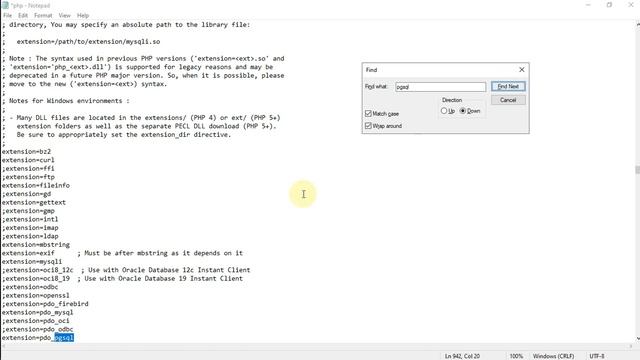Restore down the Notepad window
Screen dimensions: 640x360
tap(609, 5)
